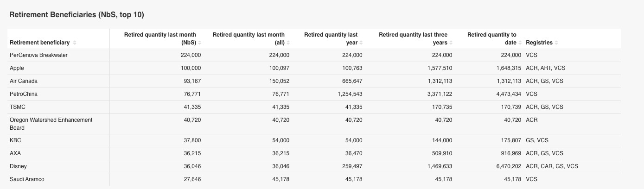Image resolution: width=644 pixels, height=189 pixels.
Task: Select the Air Canada row name
Action: [24, 81]
